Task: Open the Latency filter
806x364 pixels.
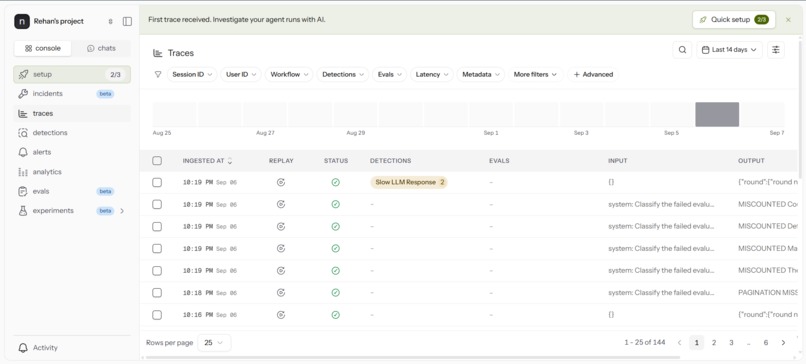Action: click(x=432, y=75)
